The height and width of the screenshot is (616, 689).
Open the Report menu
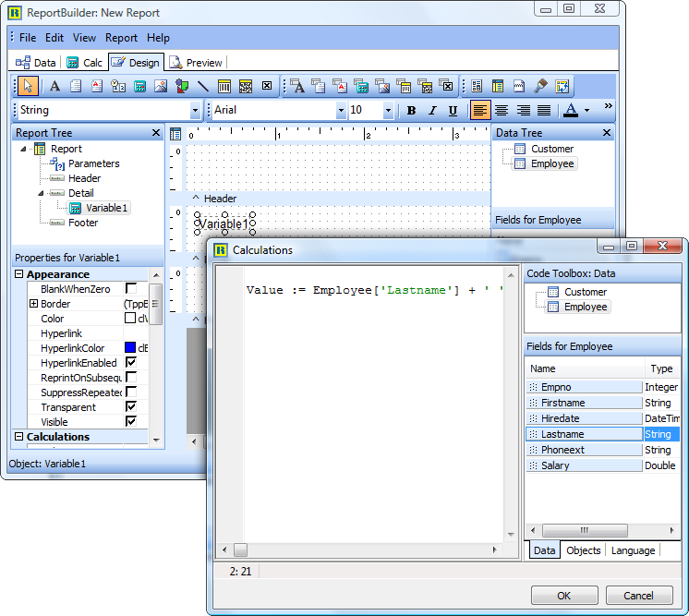click(x=121, y=38)
